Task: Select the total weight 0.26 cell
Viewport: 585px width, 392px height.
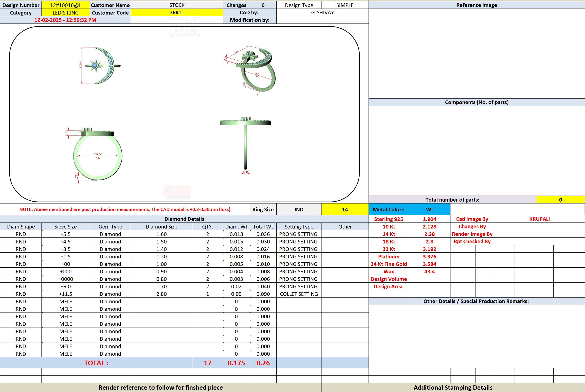Action: coord(263,363)
